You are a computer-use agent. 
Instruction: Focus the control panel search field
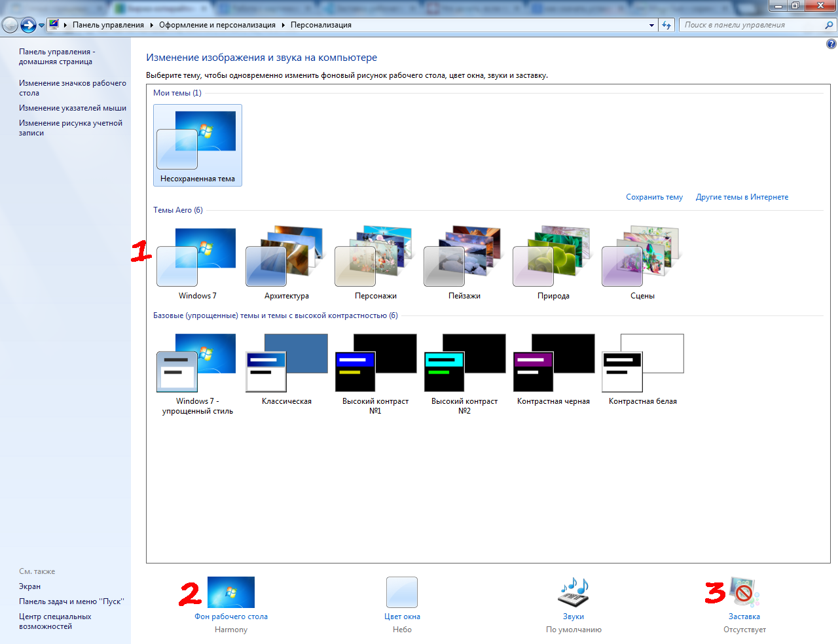coord(752,25)
